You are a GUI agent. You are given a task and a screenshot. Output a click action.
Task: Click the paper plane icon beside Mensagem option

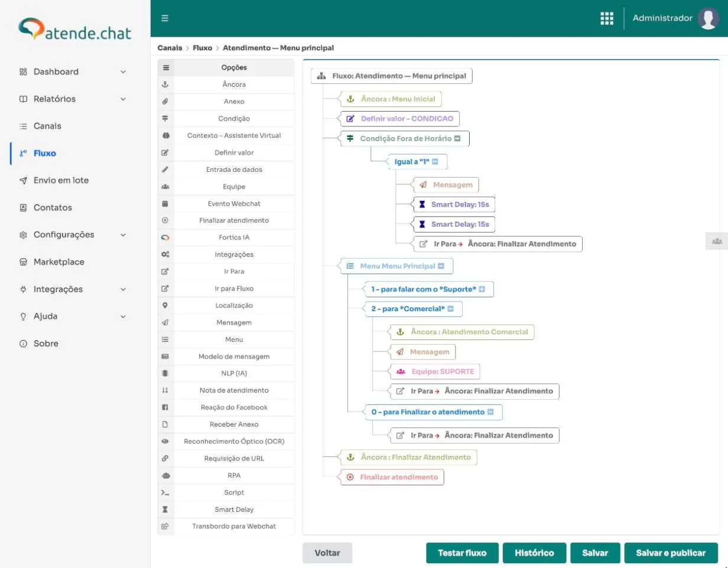pyautogui.click(x=165, y=322)
